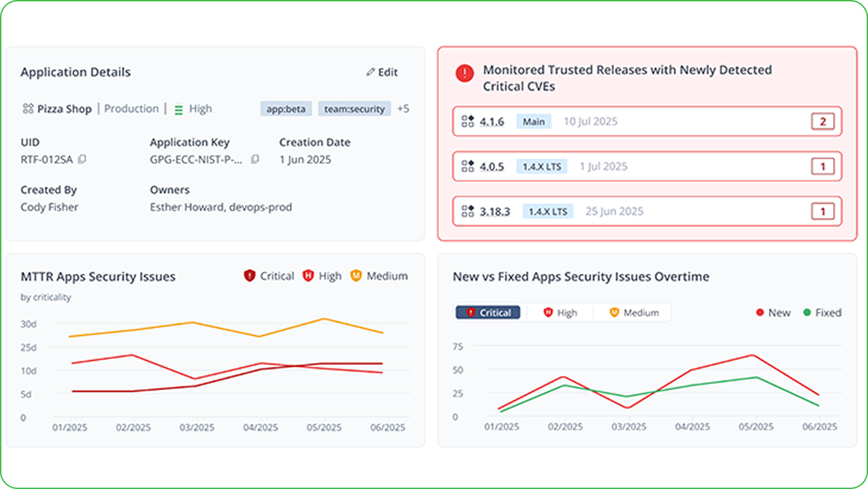
Task: Select the Critical severity tab
Action: pos(488,312)
